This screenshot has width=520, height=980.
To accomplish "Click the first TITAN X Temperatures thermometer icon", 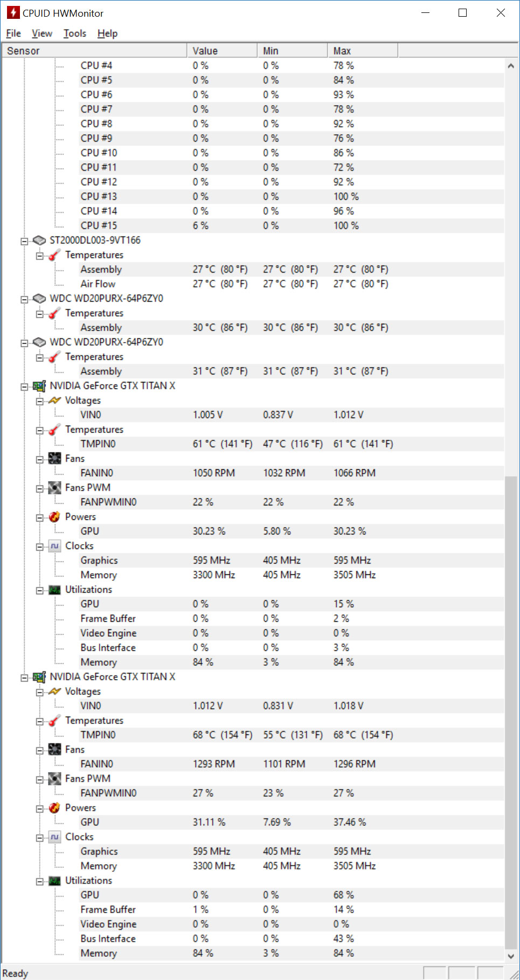I will (x=54, y=429).
